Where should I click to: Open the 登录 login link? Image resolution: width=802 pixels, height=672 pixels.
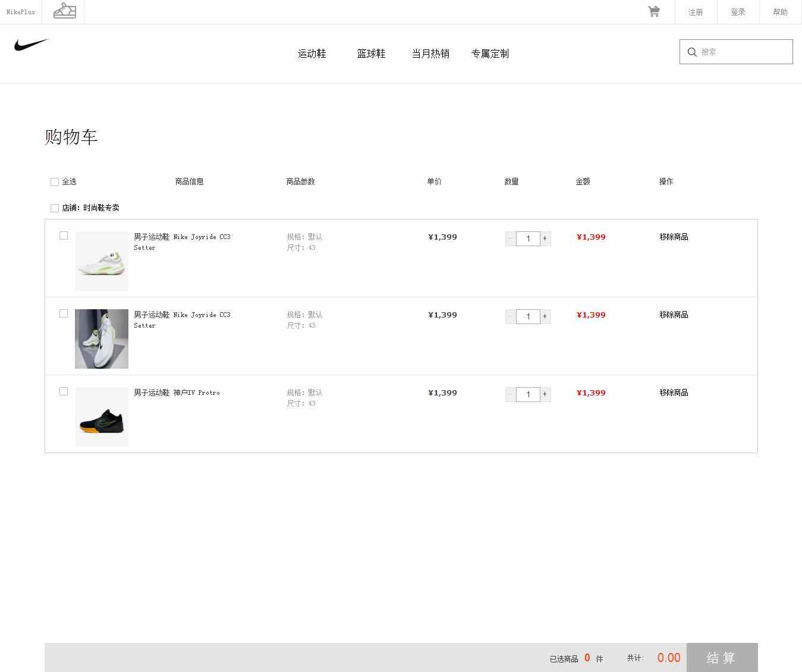pos(738,12)
